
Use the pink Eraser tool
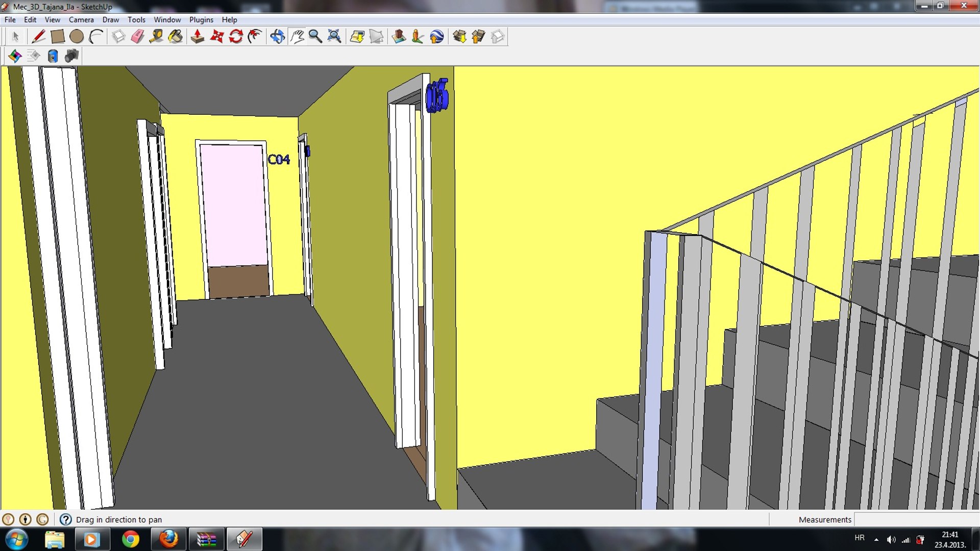pyautogui.click(x=137, y=37)
